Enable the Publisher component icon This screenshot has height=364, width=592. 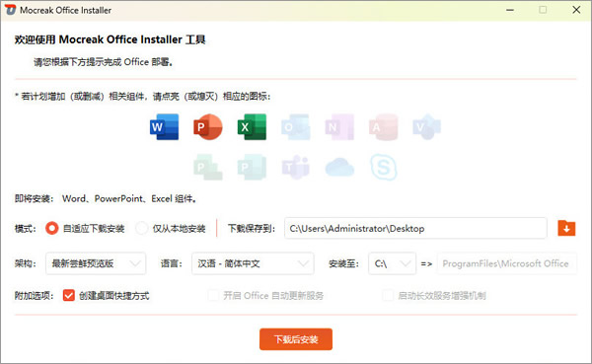click(x=252, y=168)
